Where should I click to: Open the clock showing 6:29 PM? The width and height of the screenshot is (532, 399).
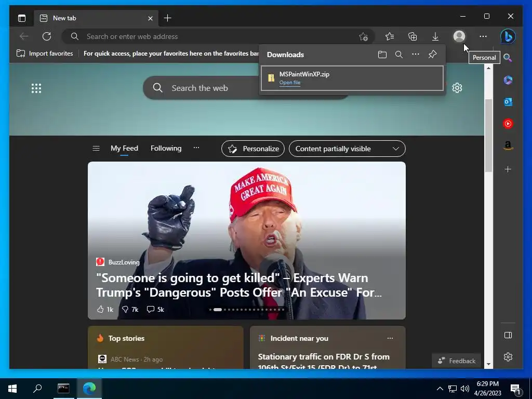pos(487,389)
